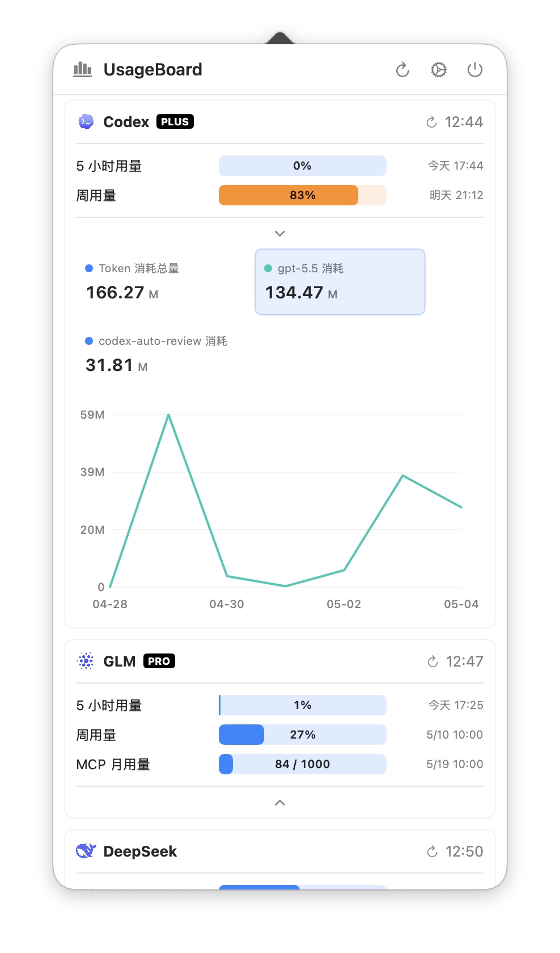Click the GLM provider logo icon
Image resolution: width=560 pixels, height=953 pixels.
86,661
